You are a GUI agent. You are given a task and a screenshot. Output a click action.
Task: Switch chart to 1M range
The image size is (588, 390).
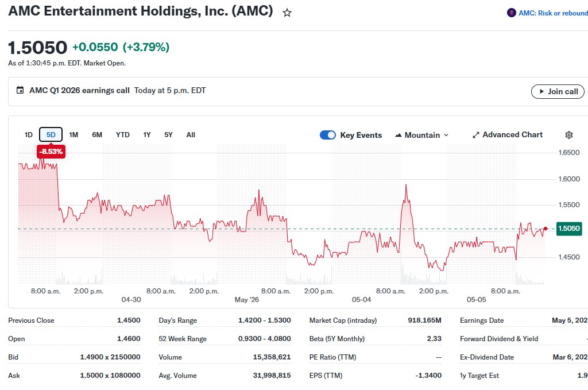click(x=73, y=134)
